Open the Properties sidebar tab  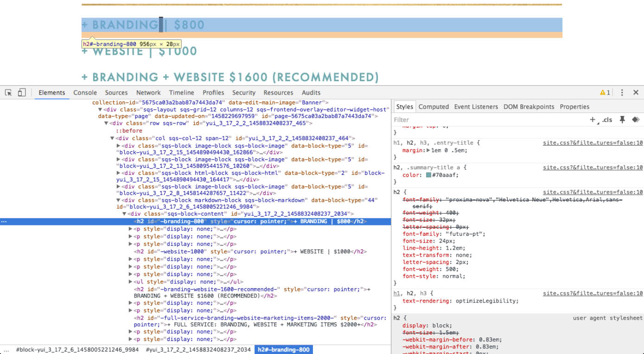tap(574, 107)
